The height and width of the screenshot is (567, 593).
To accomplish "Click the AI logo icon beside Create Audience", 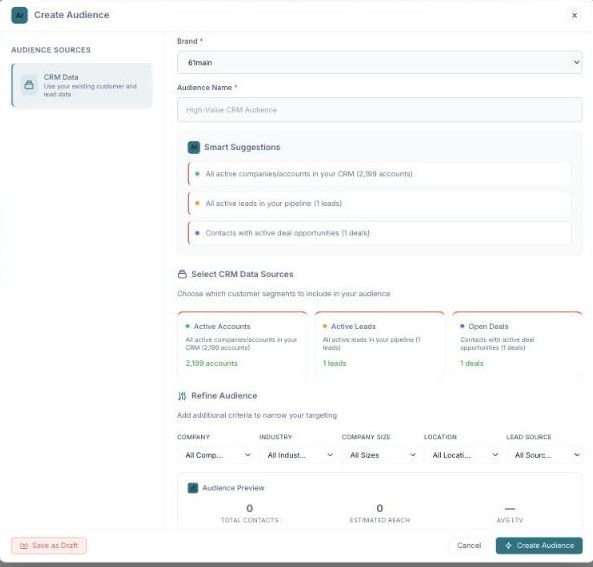I will pyautogui.click(x=19, y=15).
